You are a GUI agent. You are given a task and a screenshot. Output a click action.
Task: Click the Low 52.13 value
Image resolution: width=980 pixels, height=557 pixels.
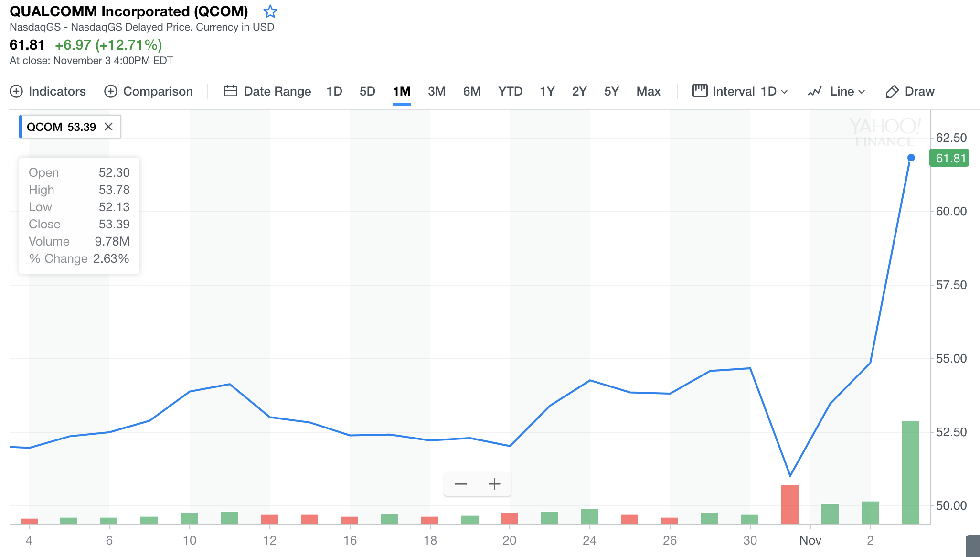[114, 207]
